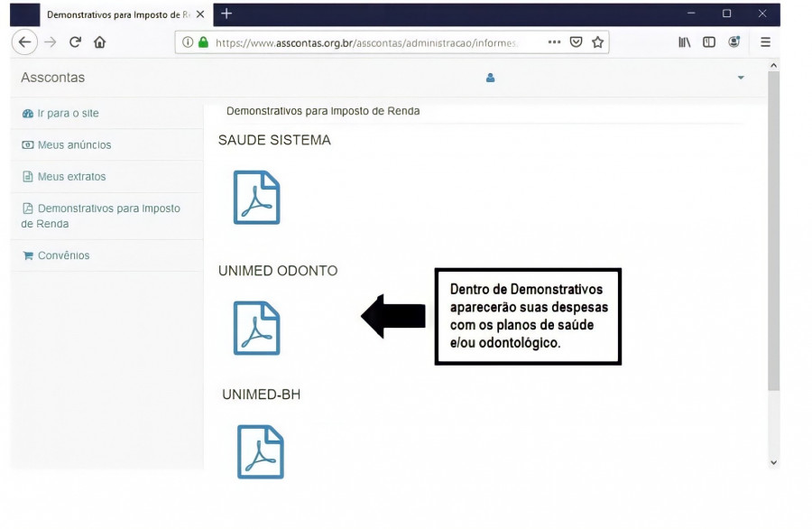Expand the user dropdown arrow in header
Viewport: 812px width, 529px height.
(741, 78)
